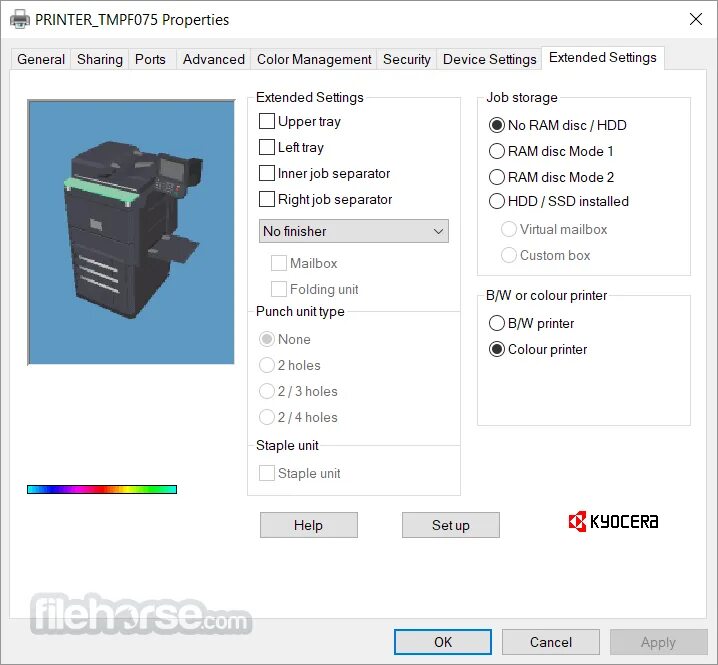Check the Right job separator box
The width and height of the screenshot is (718, 665).
267,200
